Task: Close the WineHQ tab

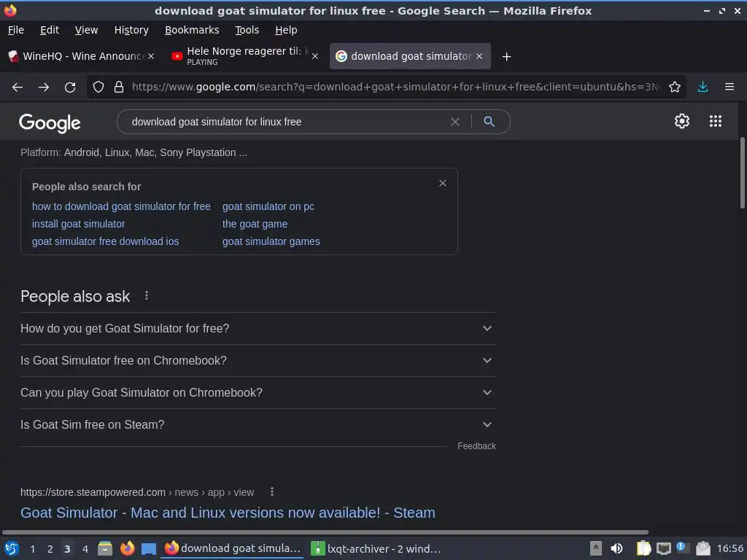Action: [151, 56]
